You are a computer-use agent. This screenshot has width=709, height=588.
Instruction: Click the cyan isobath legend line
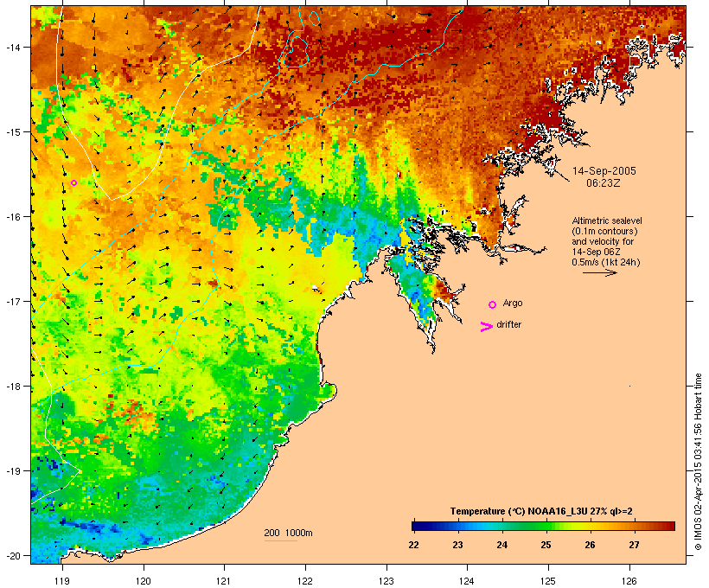pos(281,540)
